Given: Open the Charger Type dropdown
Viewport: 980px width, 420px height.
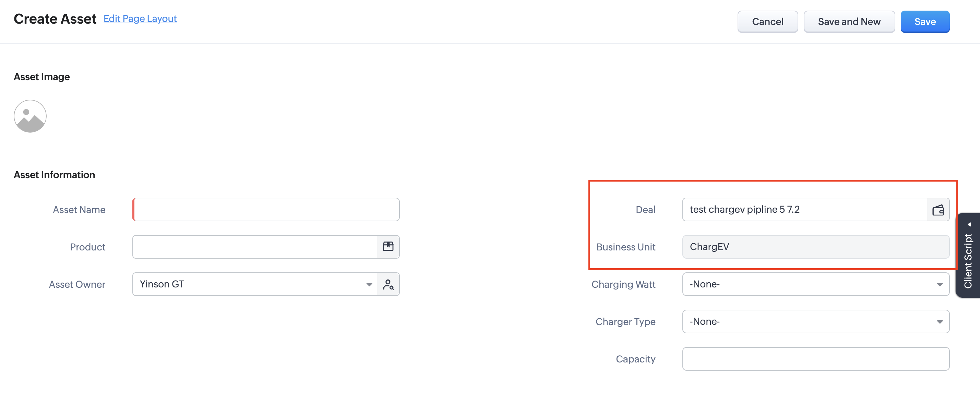Looking at the screenshot, I should [815, 322].
